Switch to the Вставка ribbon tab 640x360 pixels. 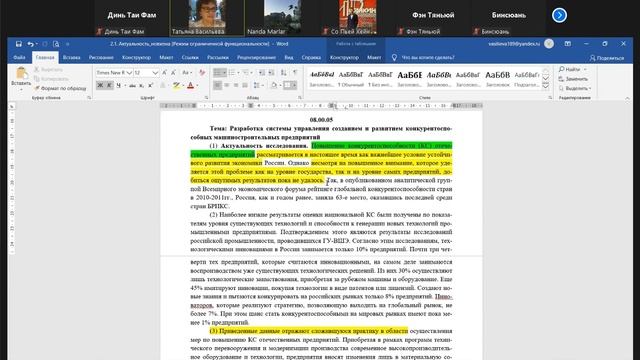[x=71, y=58]
